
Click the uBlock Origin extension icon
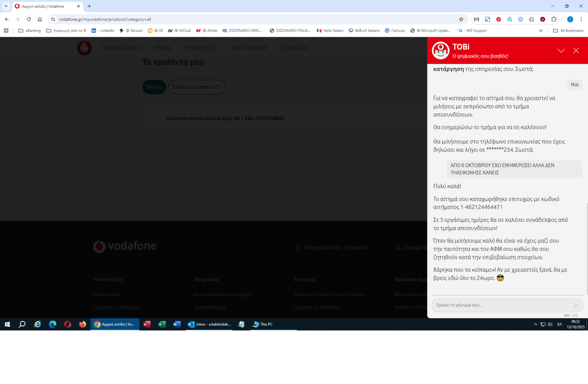pos(542,19)
